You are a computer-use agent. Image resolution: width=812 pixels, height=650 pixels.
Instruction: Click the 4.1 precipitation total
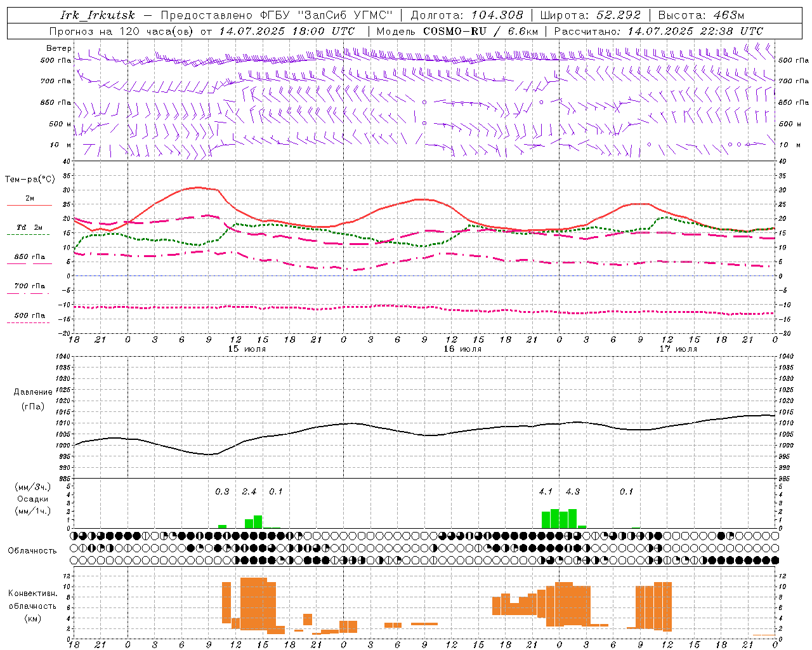546,492
